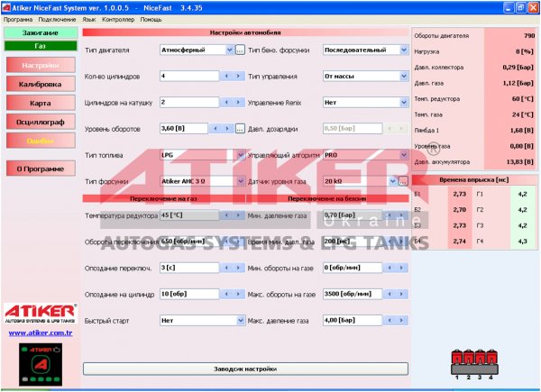The height and width of the screenshot is (392, 541).
Task: Increase Уровень оборотов value
Action: (227, 129)
